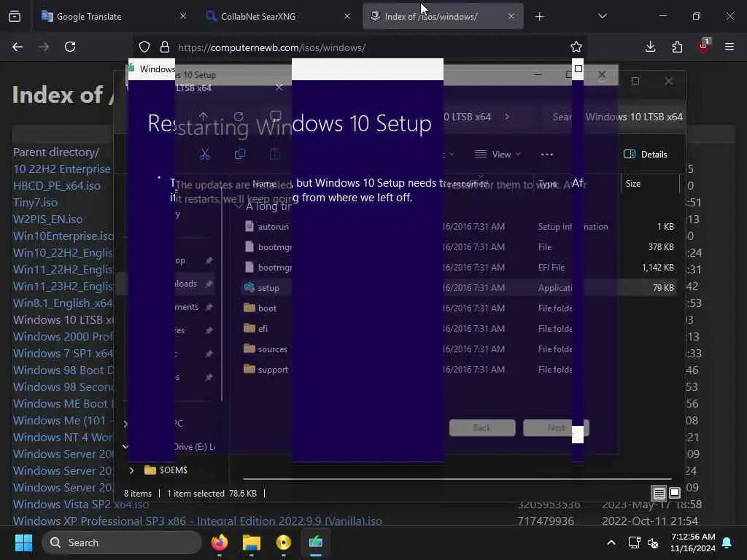Open the clock showing 7:12:56 AM
747x560 pixels.
click(x=693, y=542)
